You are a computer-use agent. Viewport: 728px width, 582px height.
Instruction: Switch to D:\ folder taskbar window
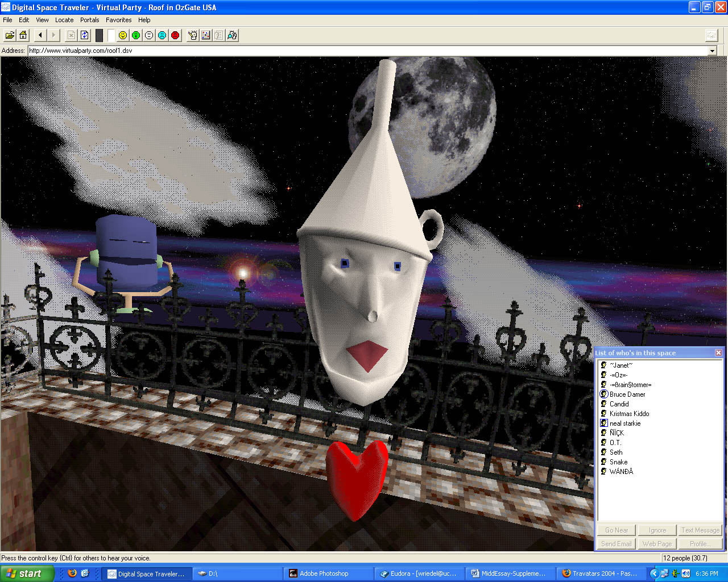[x=238, y=573]
